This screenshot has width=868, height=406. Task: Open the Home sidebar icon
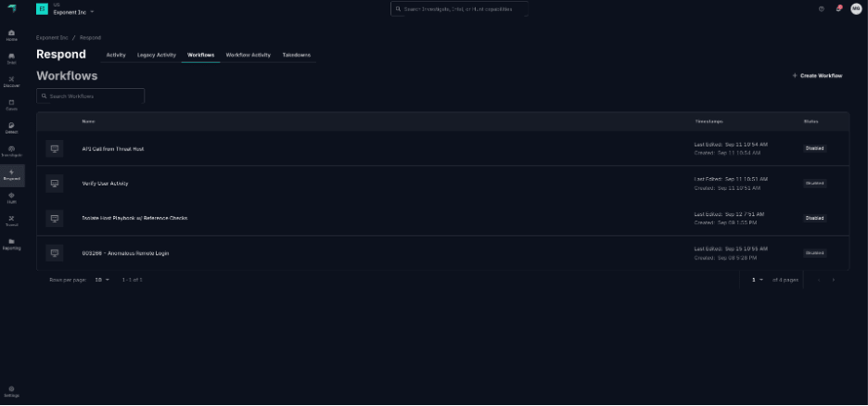(12, 35)
